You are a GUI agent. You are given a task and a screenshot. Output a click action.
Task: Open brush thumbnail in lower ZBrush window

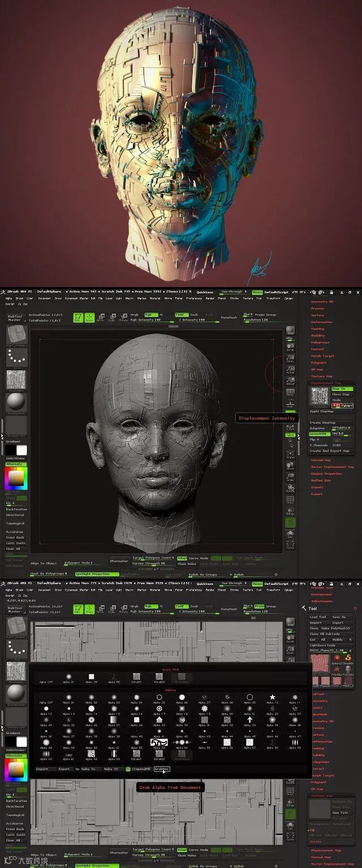pyautogui.click(x=16, y=627)
